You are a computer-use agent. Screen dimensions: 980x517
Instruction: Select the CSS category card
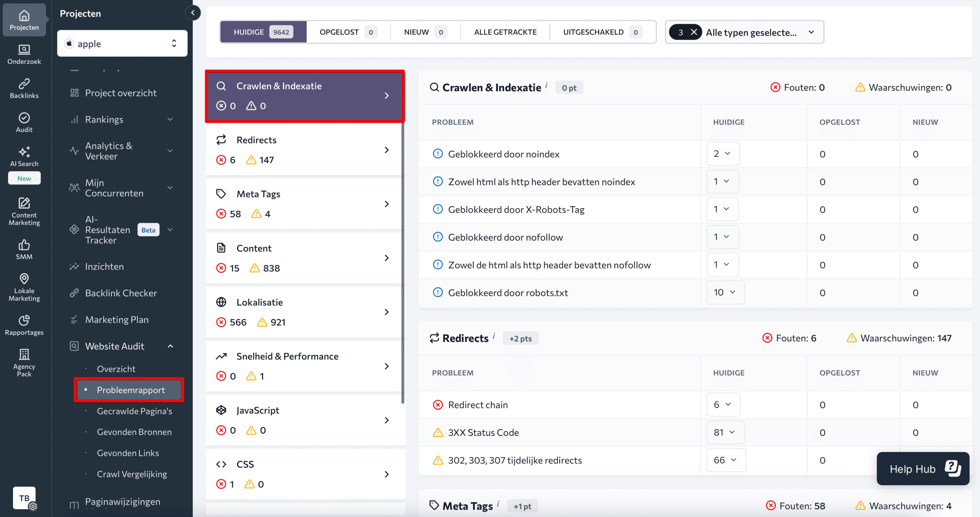(x=305, y=474)
